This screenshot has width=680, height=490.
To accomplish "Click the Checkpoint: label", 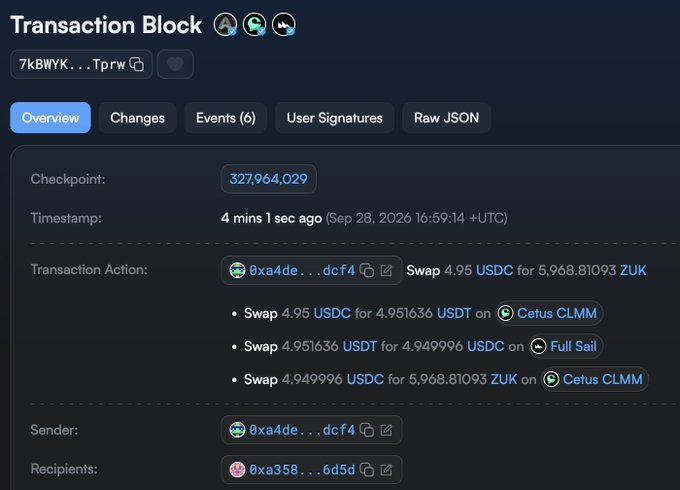I will click(x=68, y=179).
